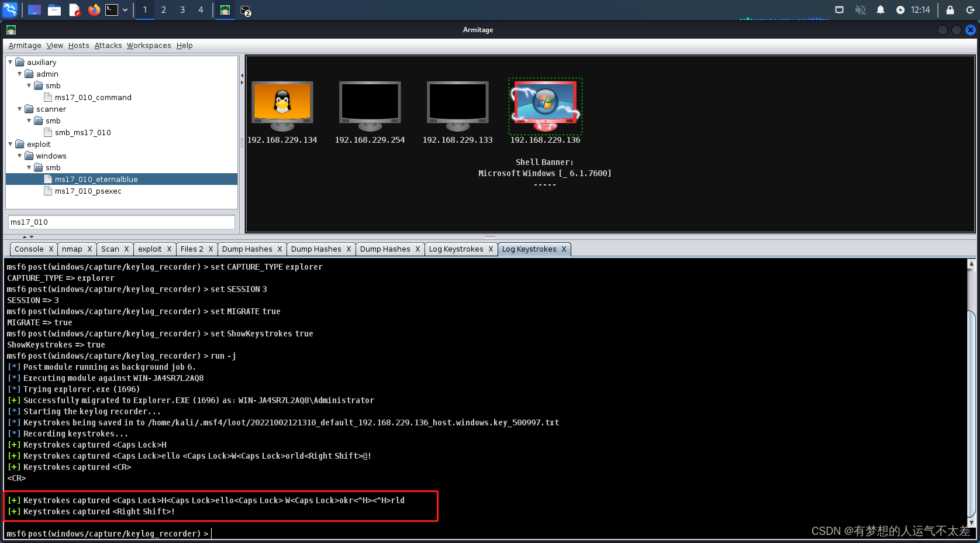980x543 pixels.
Task: Collapse the smb folder under windows
Action: (29, 167)
